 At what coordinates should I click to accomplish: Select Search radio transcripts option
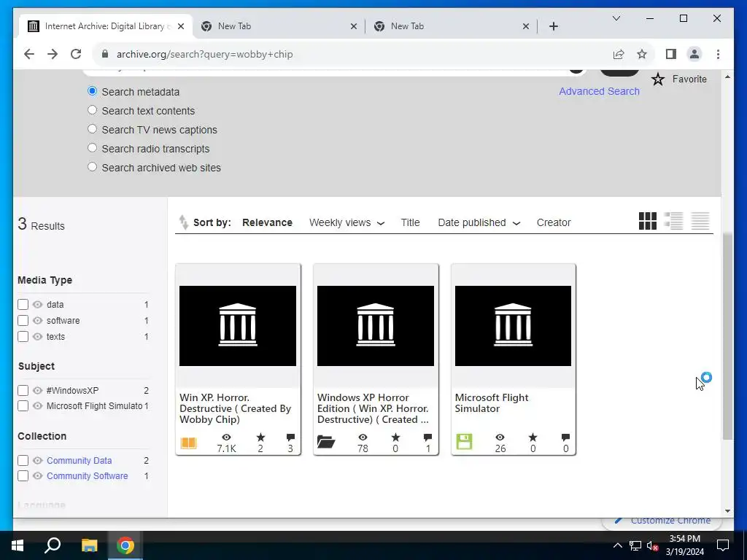coord(92,148)
